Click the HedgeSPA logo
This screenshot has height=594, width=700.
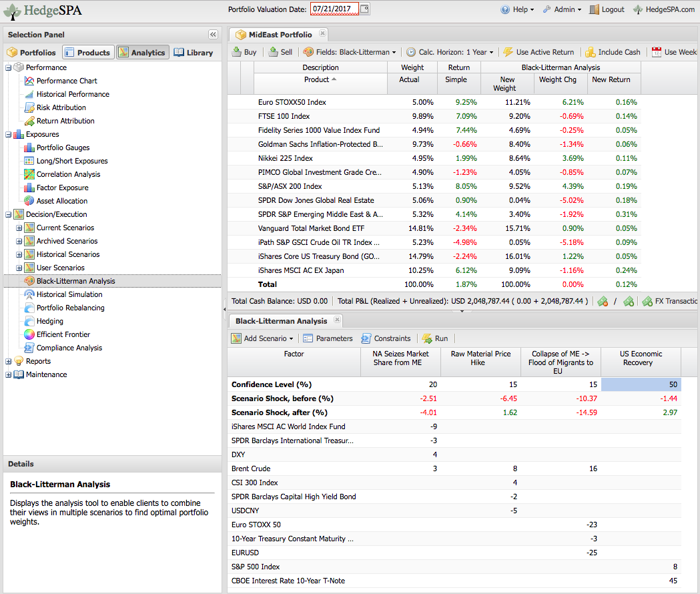[43, 11]
